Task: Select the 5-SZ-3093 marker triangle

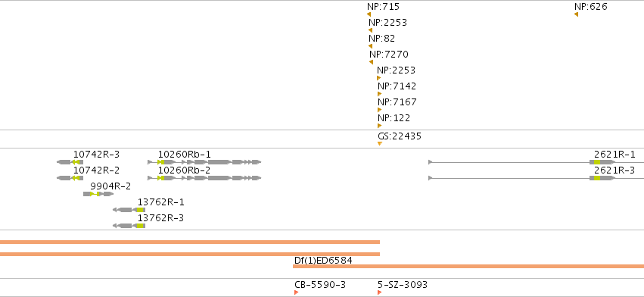Action: [x=379, y=292]
